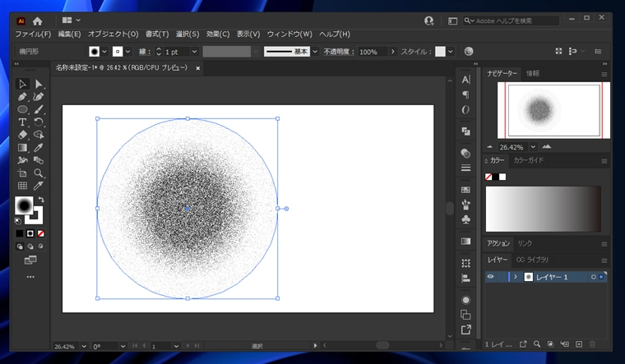Select the Eraser tool
Screen dimensions: 625x364
[x=22, y=135]
